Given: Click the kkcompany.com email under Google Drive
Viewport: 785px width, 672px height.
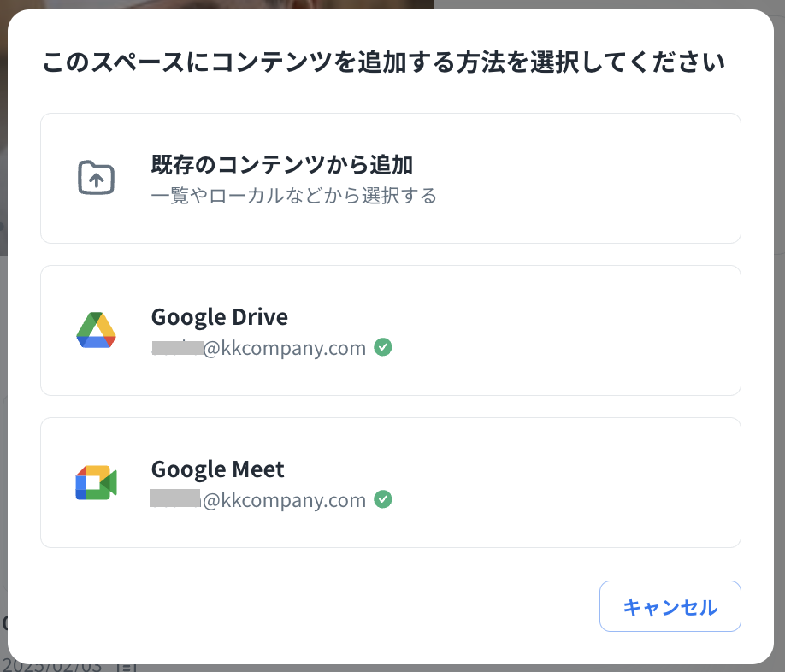Looking at the screenshot, I should point(284,348).
